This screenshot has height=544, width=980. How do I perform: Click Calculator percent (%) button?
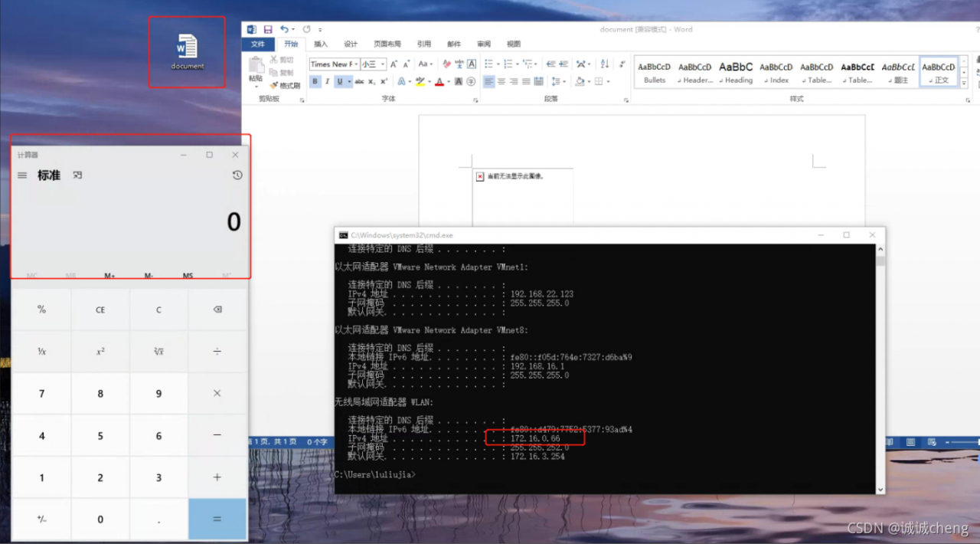tap(41, 310)
